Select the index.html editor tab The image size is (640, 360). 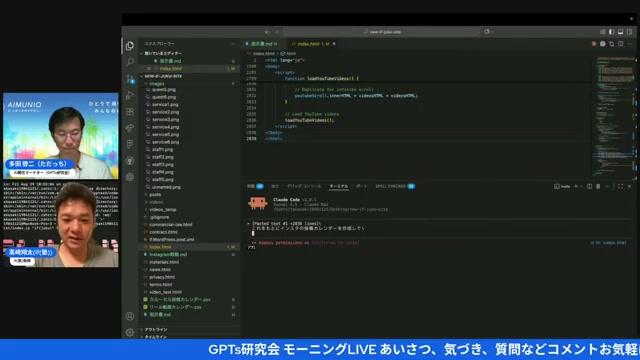[313, 44]
